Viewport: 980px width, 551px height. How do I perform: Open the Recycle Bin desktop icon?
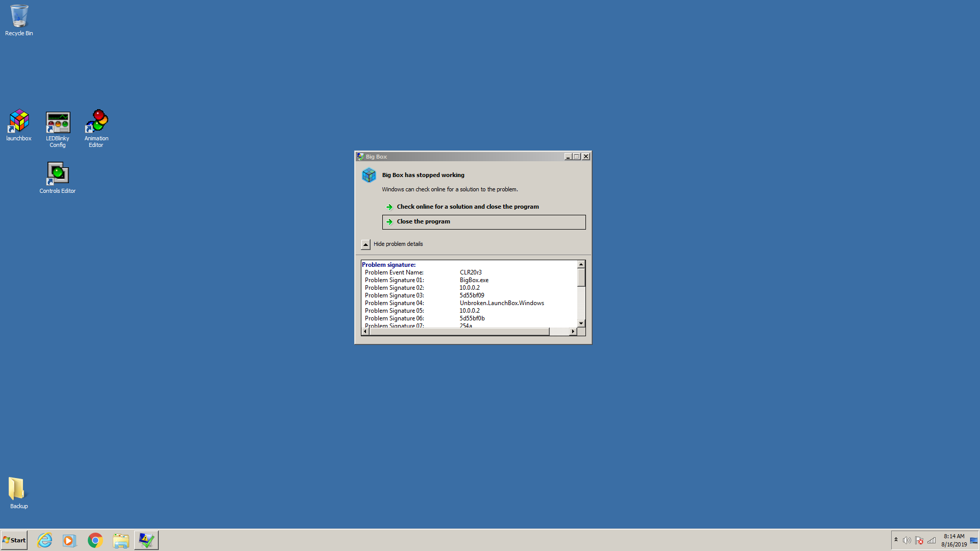(19, 20)
